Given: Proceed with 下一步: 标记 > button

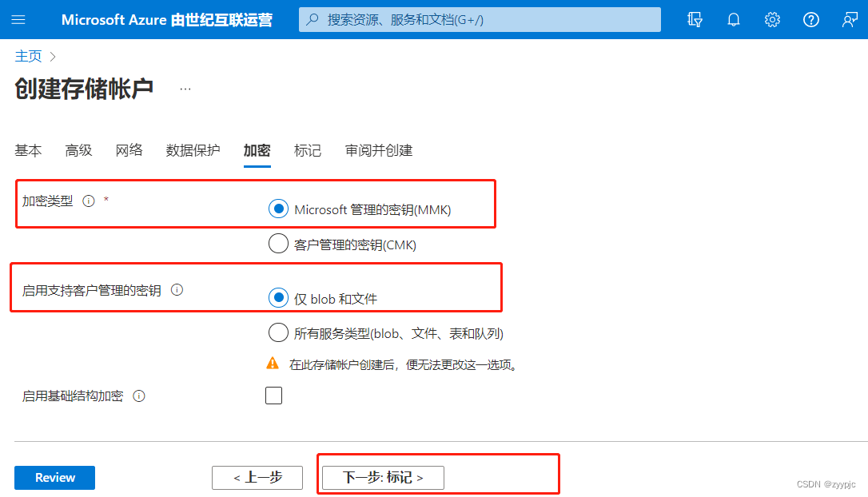Looking at the screenshot, I should pos(383,478).
